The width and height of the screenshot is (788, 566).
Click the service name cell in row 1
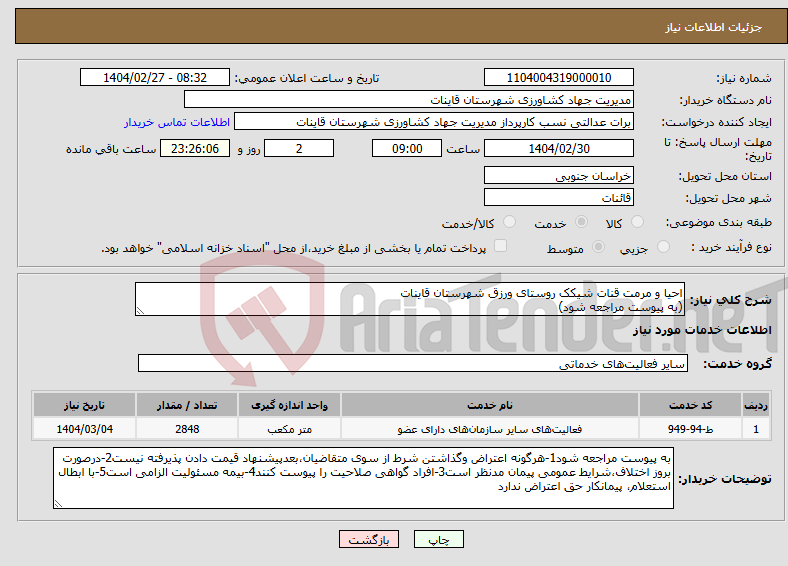click(489, 429)
